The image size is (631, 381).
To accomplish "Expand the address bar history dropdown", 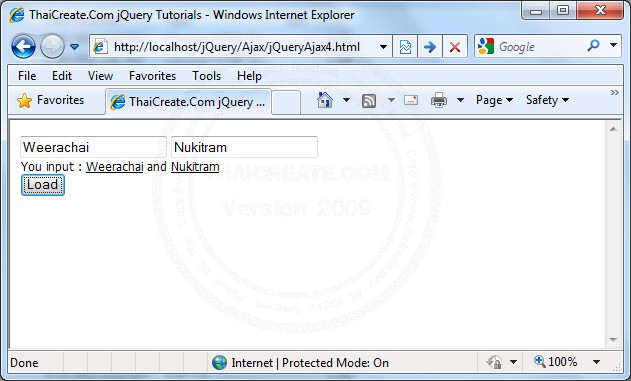I will click(x=384, y=47).
